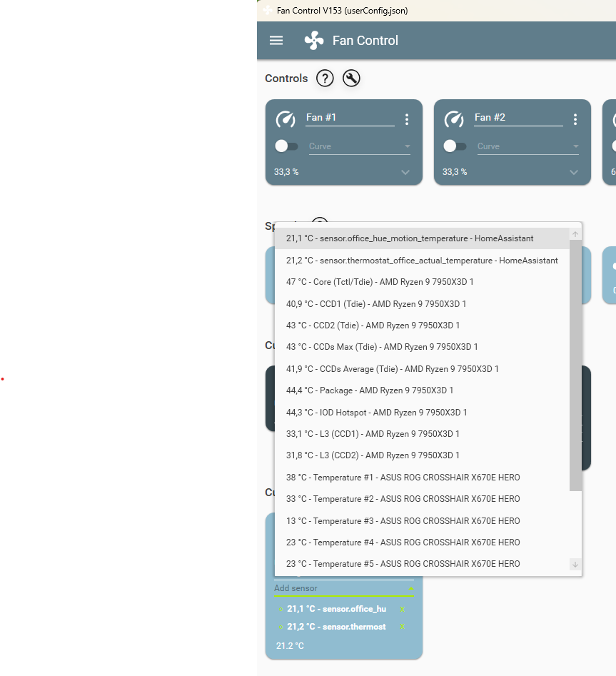This screenshot has height=676, width=616.
Task: Open Fan #2 Curve dropdown
Action: 528,146
